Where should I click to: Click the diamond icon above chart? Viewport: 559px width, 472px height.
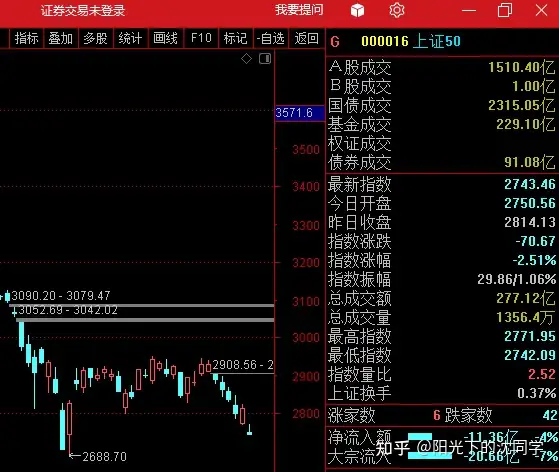pyautogui.click(x=246, y=58)
